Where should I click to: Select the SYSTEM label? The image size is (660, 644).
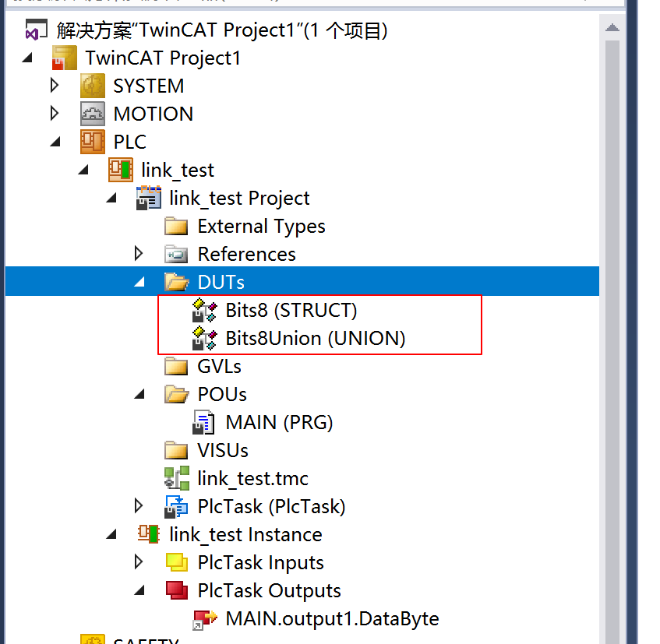tap(149, 86)
